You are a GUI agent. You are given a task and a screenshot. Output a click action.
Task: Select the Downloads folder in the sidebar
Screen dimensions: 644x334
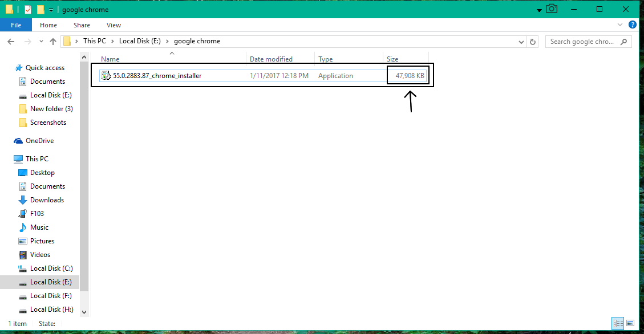pos(47,199)
